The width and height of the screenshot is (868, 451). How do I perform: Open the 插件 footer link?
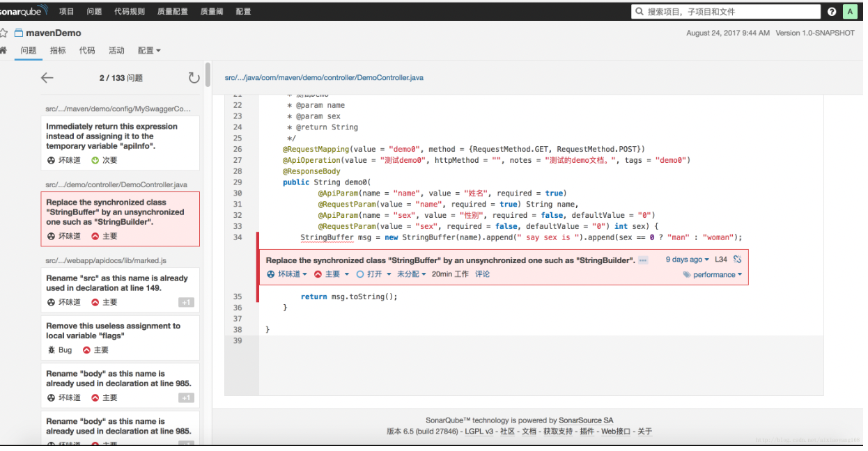[587, 432]
